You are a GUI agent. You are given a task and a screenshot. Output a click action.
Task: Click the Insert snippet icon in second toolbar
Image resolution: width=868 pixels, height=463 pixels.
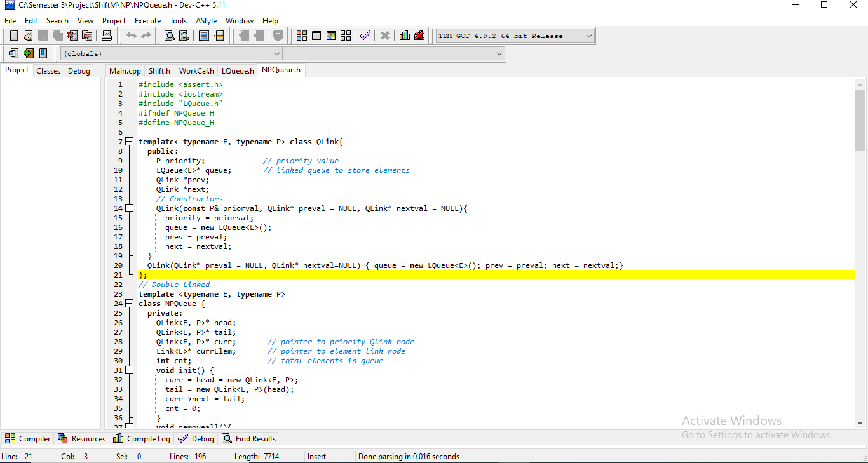(x=13, y=53)
